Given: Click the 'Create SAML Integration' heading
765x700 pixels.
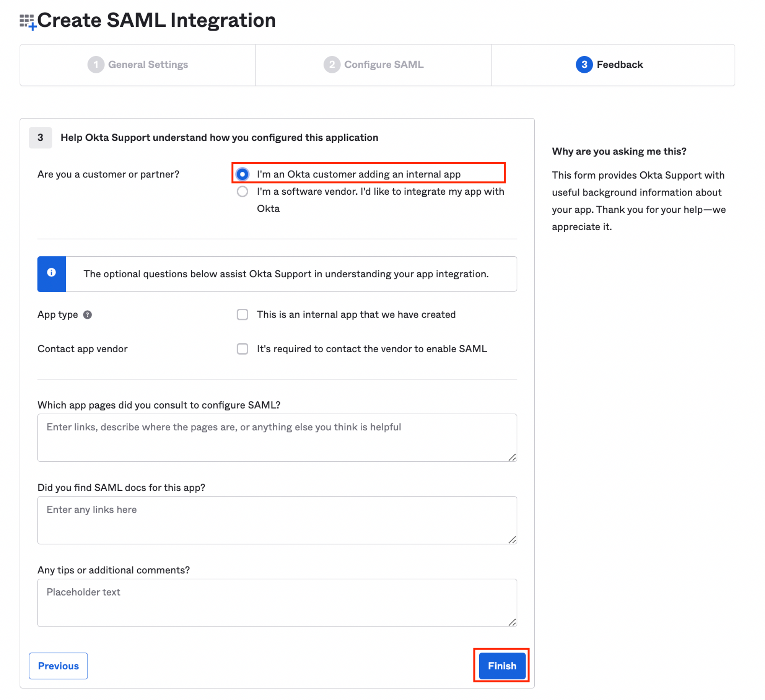Looking at the screenshot, I should click(156, 20).
